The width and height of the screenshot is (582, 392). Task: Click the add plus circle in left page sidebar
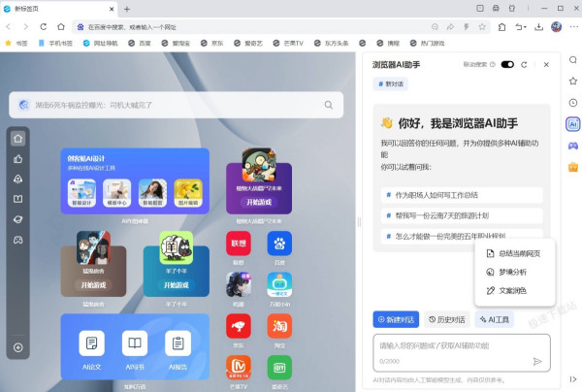tap(17, 347)
